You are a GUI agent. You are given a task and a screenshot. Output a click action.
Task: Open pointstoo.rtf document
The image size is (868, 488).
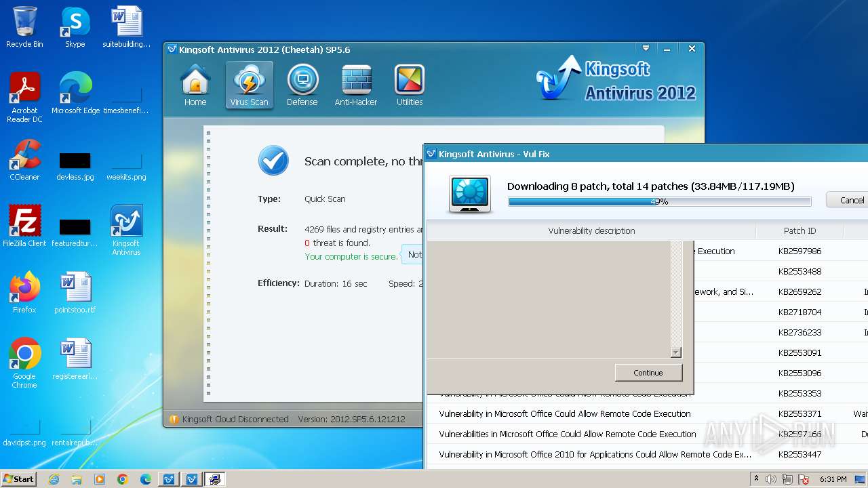coord(75,293)
